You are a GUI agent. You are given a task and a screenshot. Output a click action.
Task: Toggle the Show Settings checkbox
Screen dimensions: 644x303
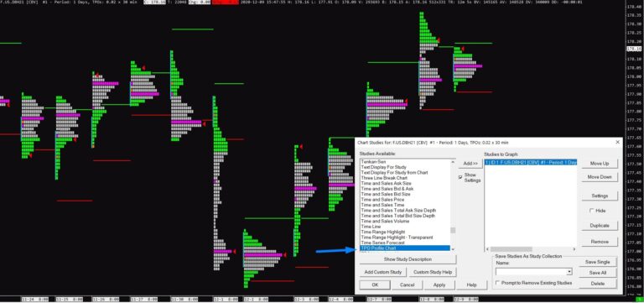pyautogui.click(x=460, y=177)
